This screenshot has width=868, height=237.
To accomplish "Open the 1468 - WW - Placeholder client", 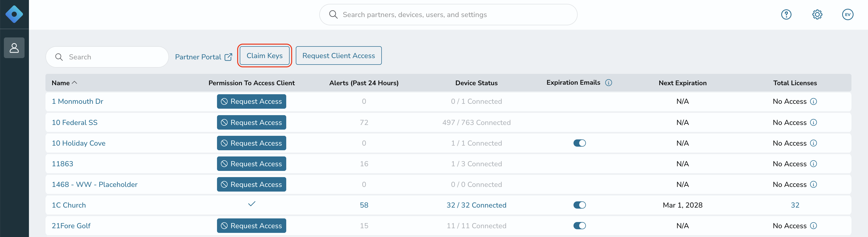I will 95,185.
